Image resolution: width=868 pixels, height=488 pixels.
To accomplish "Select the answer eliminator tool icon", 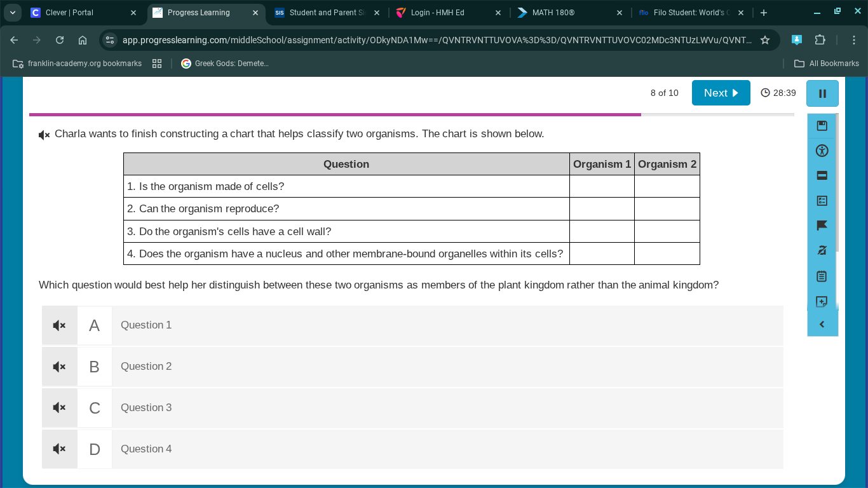I will pos(822,175).
